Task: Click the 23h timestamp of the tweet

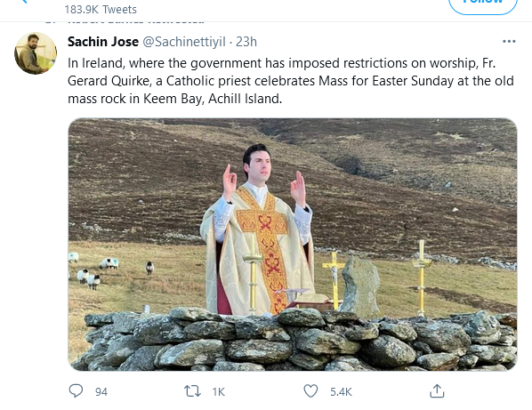Action: pos(246,42)
